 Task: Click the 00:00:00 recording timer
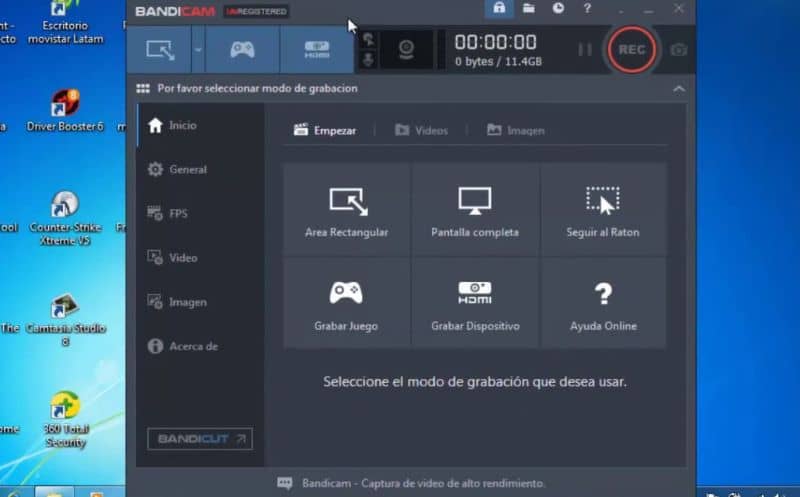[495, 42]
